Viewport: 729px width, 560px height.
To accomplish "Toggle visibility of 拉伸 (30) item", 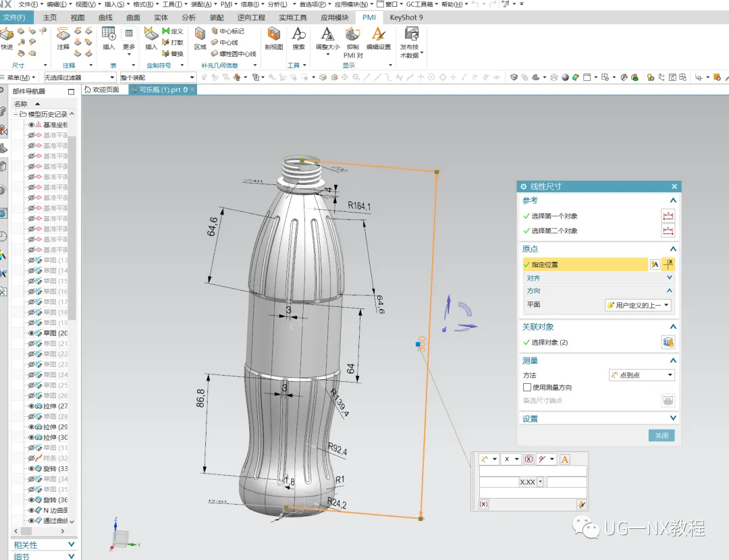I will point(32,437).
